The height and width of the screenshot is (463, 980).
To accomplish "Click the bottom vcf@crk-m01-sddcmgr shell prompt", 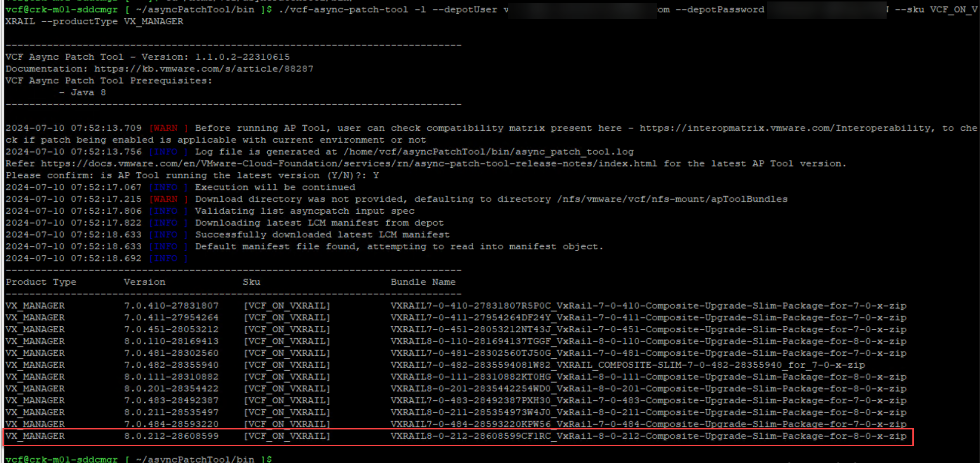I will [x=139, y=459].
